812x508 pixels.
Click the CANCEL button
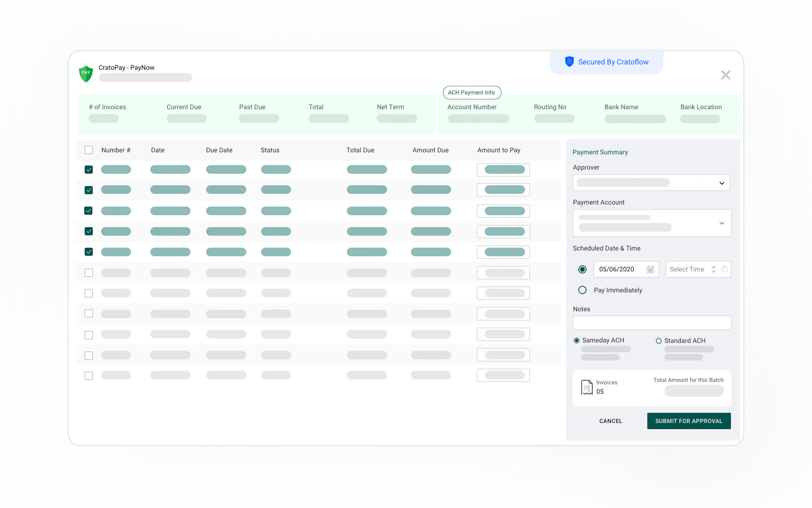pyautogui.click(x=610, y=421)
